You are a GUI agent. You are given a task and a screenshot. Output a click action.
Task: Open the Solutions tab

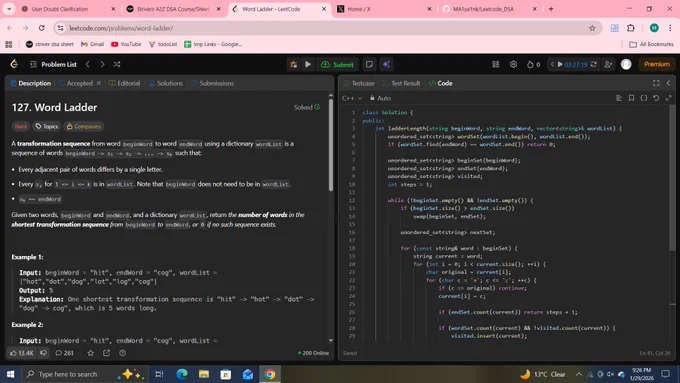click(x=166, y=83)
